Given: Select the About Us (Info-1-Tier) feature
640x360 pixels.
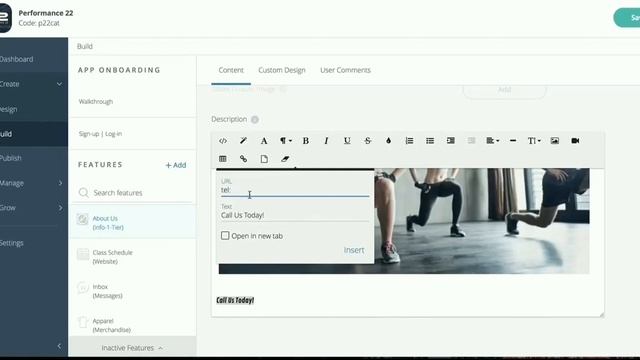Looking at the screenshot, I should click(133, 222).
